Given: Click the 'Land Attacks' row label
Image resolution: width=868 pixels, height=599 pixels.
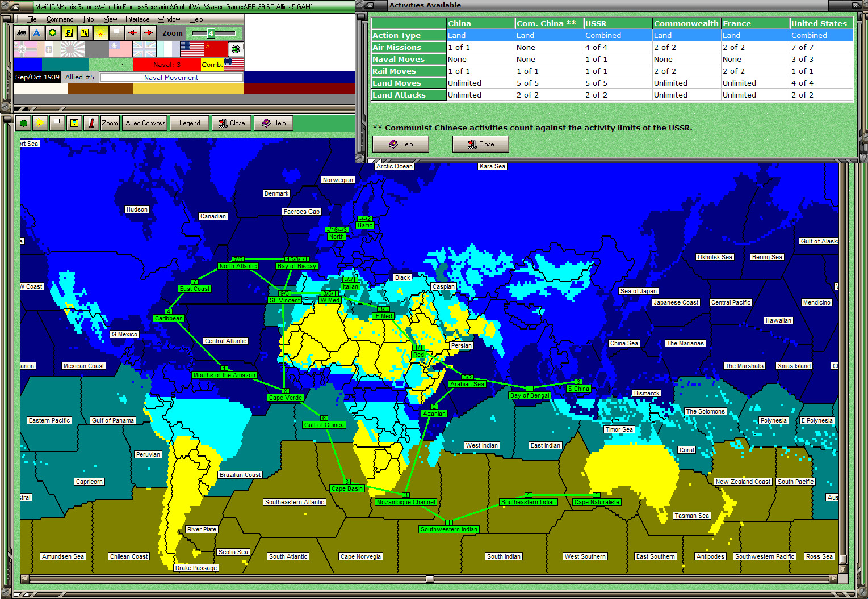Looking at the screenshot, I should coord(409,95).
